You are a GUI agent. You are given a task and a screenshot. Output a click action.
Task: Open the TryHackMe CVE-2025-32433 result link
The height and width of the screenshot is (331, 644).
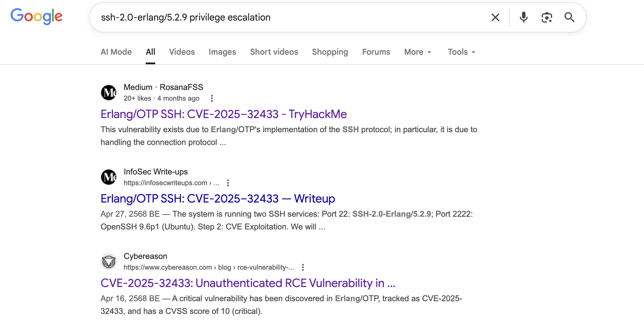click(223, 114)
